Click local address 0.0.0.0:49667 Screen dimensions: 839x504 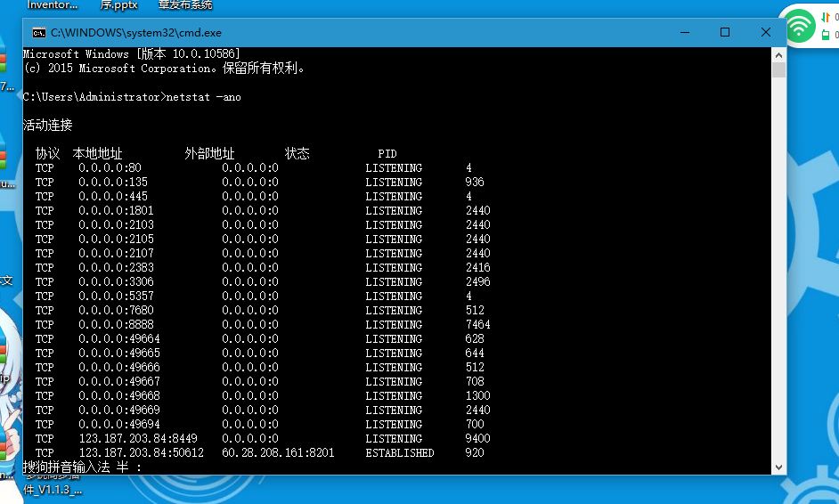coord(119,381)
